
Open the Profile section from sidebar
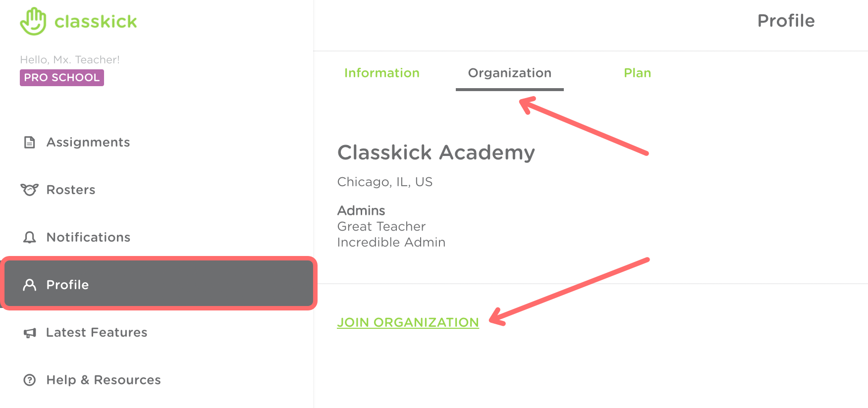(67, 285)
